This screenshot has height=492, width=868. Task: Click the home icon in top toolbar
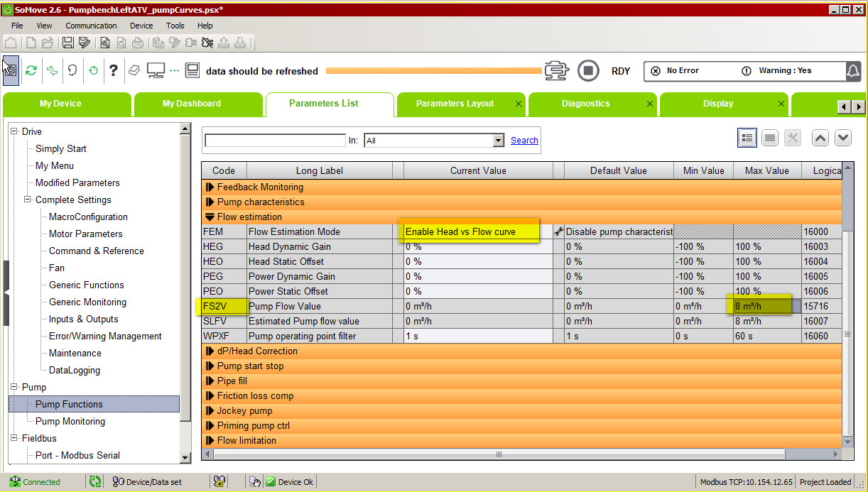pos(11,43)
